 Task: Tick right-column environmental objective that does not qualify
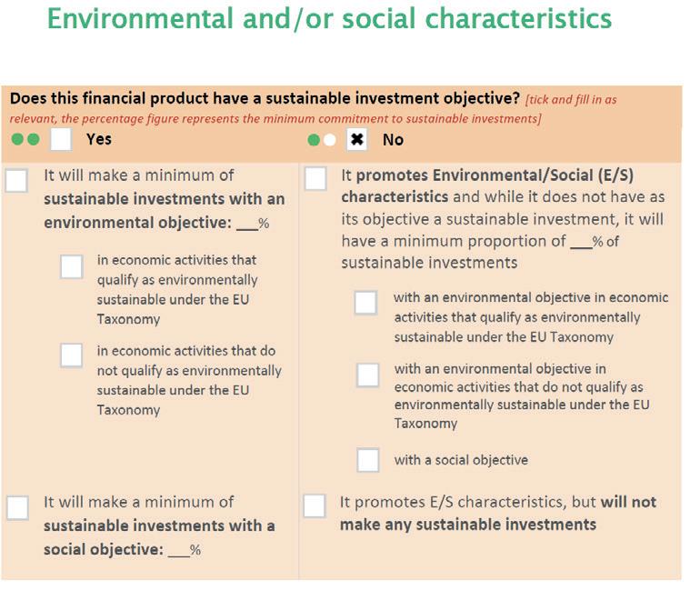tap(368, 375)
